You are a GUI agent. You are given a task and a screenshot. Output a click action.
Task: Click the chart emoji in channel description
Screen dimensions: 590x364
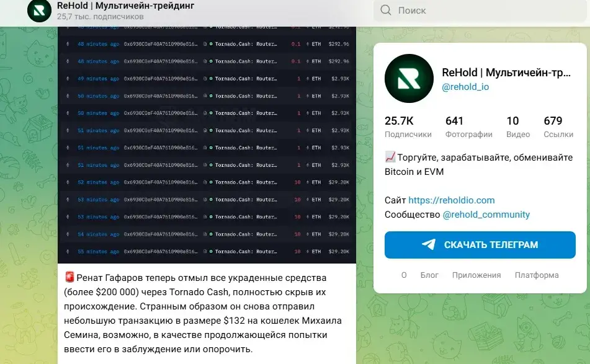click(x=390, y=157)
